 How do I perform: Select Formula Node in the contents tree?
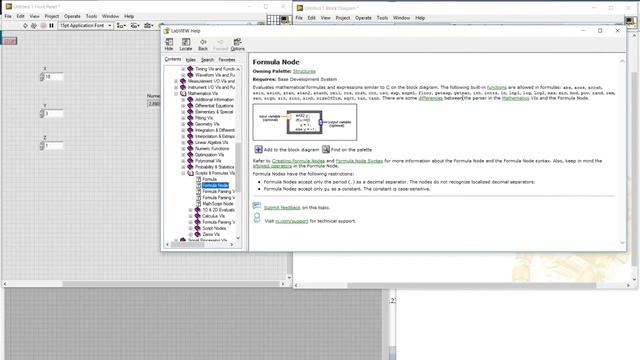215,185
